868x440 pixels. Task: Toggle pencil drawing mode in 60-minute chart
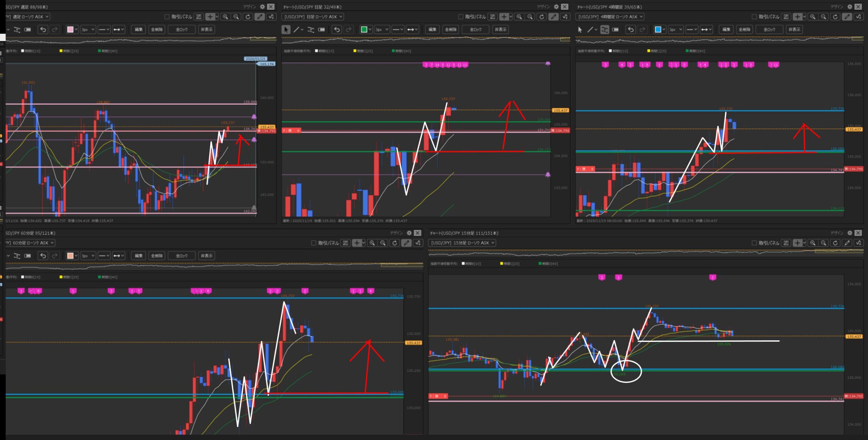coord(406,243)
